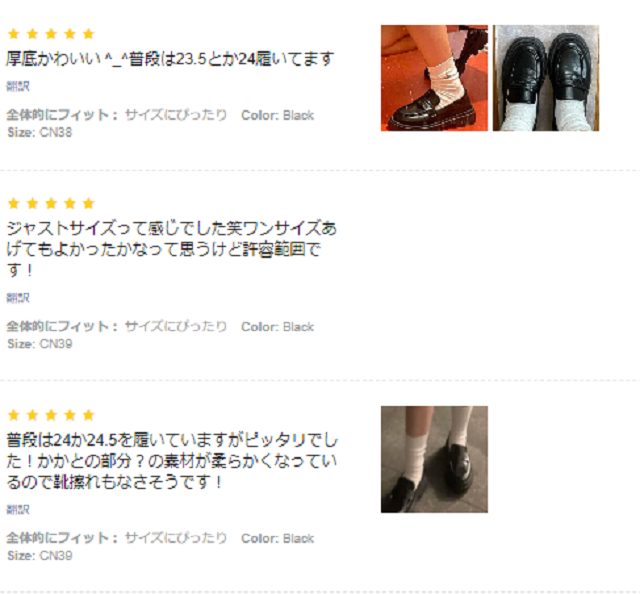Click fifth star of the 普段は24か24.5 review
Image resolution: width=640 pixels, height=594 pixels.
click(89, 415)
